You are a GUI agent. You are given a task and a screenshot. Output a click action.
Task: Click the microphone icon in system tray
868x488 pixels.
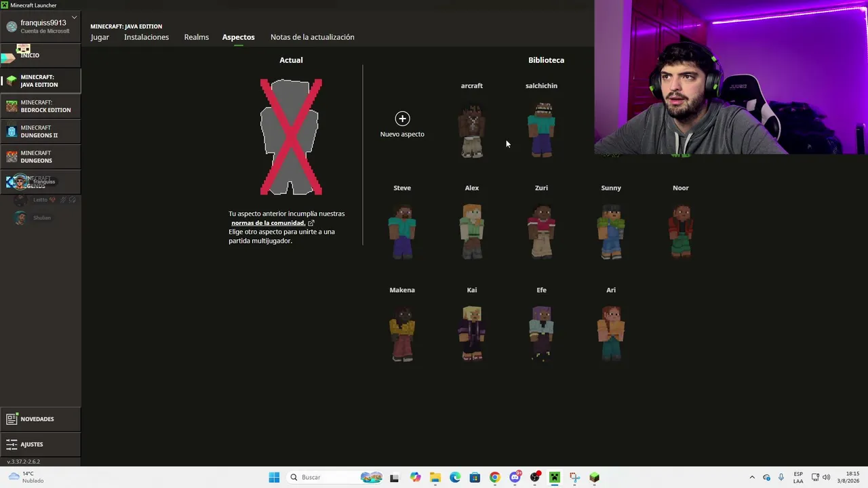[x=781, y=477]
